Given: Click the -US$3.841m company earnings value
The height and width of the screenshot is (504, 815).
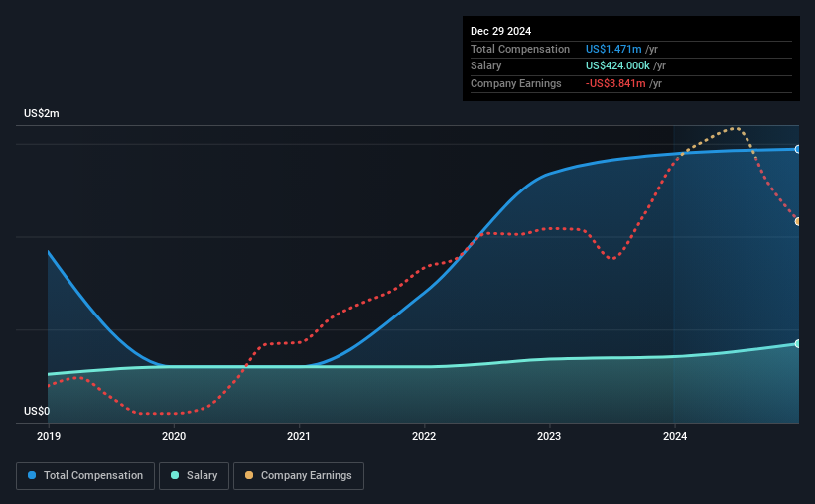Looking at the screenshot, I should (x=615, y=83).
